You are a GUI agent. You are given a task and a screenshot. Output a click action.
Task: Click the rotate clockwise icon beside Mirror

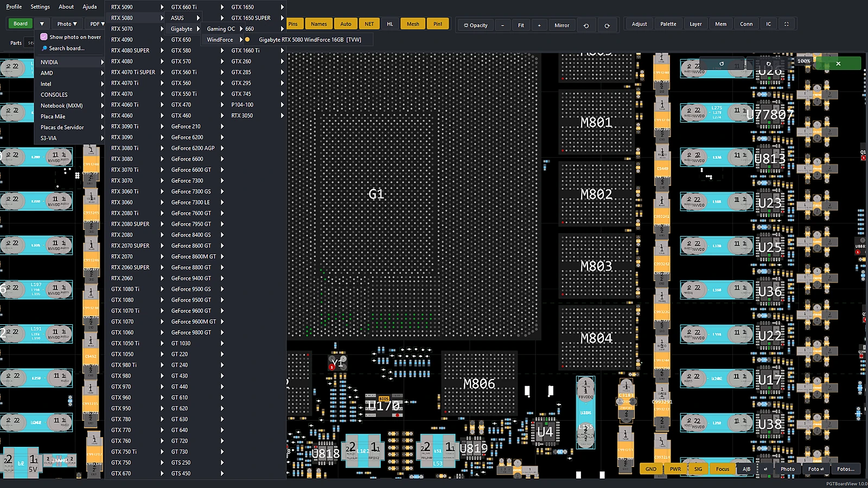pos(607,25)
